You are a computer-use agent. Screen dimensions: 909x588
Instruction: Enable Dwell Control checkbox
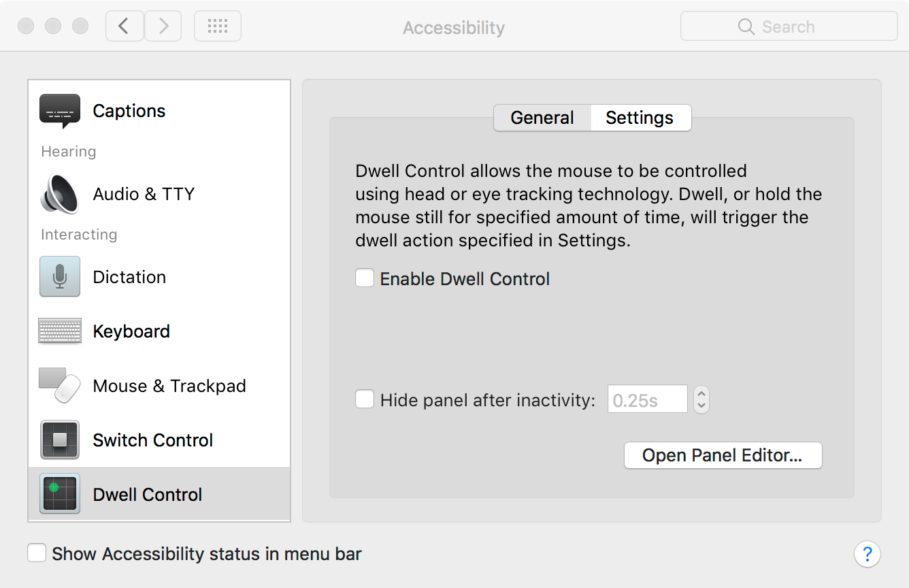(x=365, y=278)
